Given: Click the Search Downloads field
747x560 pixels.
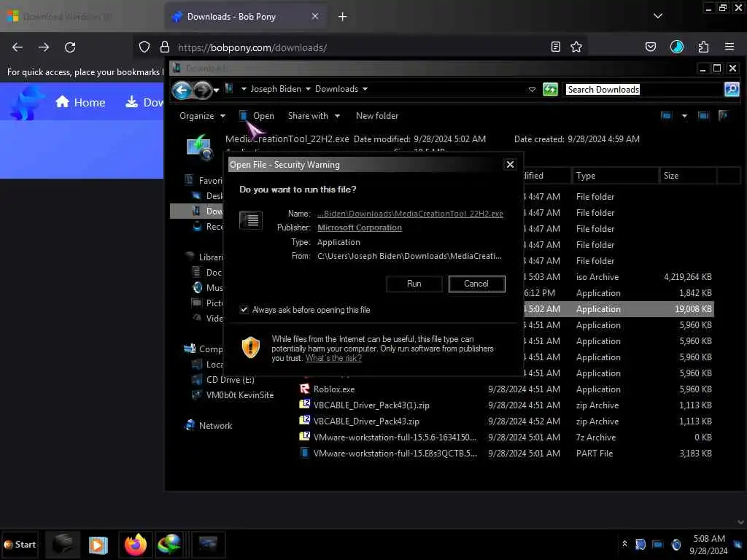Looking at the screenshot, I should [x=643, y=90].
